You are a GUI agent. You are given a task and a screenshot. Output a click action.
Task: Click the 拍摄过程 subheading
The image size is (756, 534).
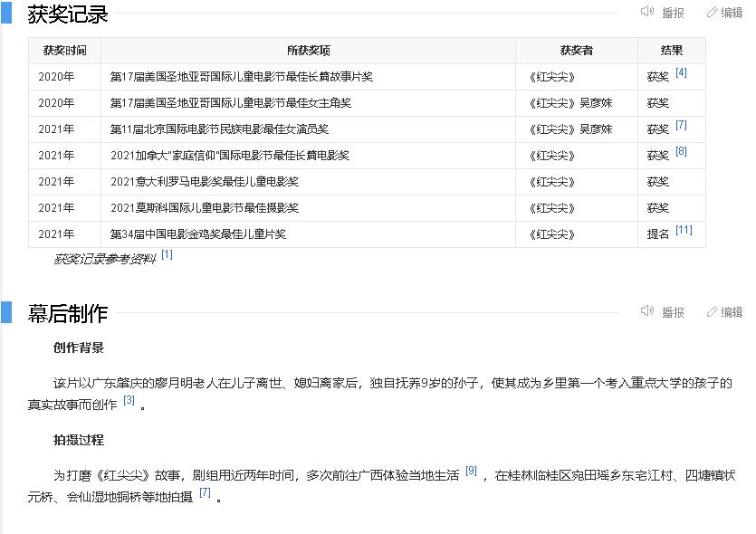pyautogui.click(x=79, y=440)
